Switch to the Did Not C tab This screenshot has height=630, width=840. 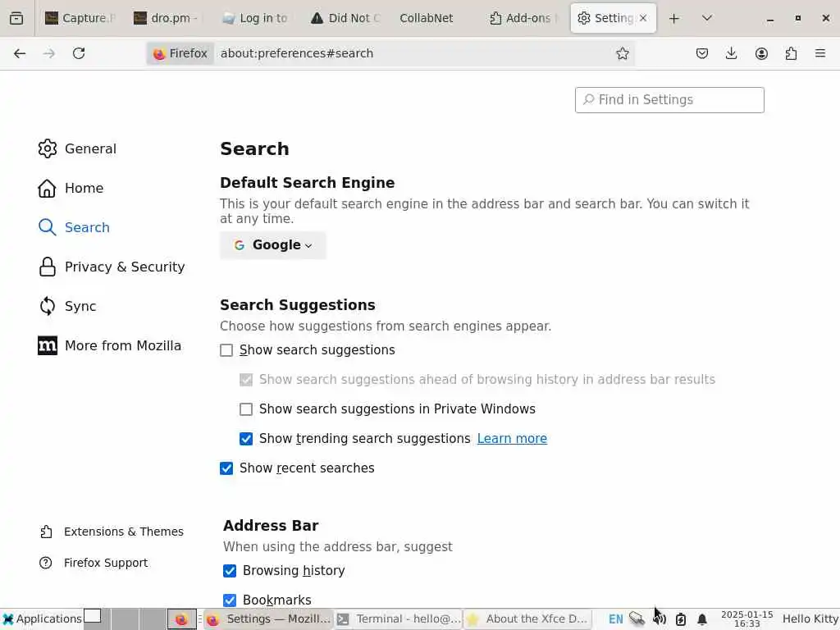click(x=346, y=18)
